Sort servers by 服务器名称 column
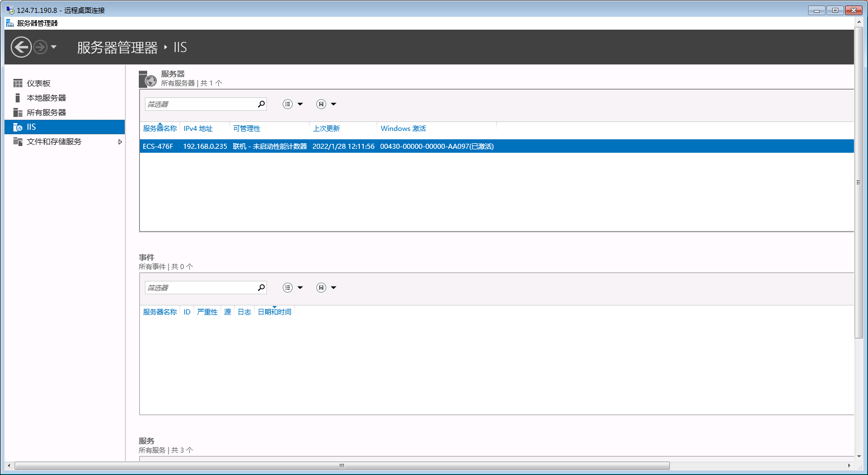The image size is (868, 475). coord(159,129)
